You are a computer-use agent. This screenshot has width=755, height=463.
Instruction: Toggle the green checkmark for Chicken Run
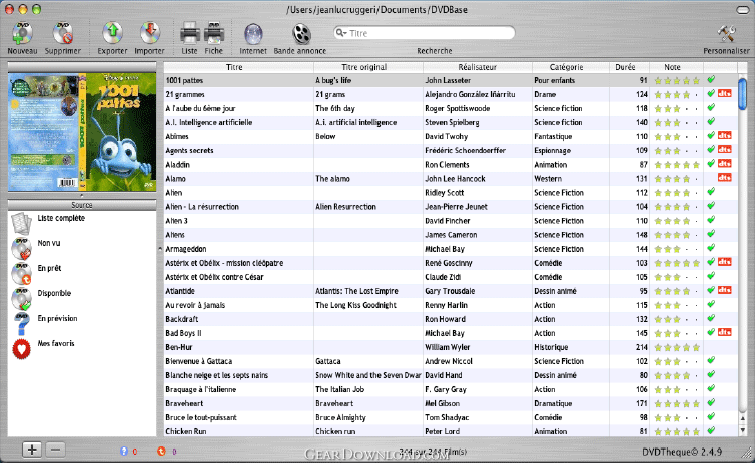tap(711, 430)
